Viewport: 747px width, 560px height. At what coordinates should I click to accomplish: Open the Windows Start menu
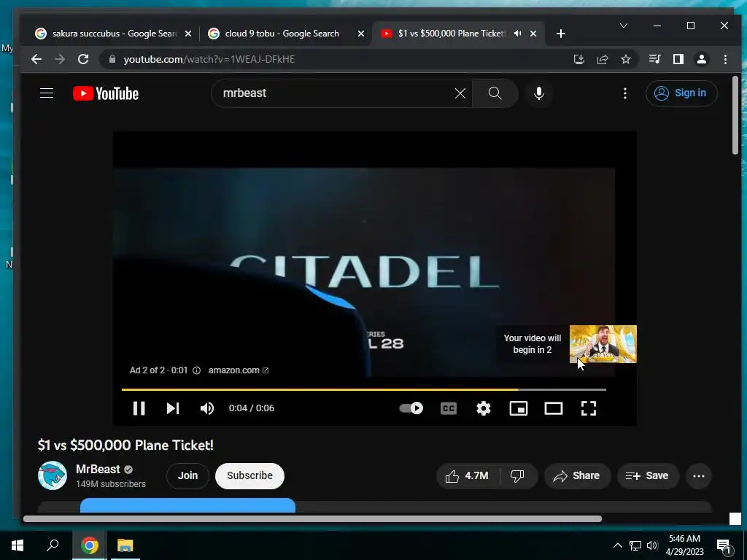[18, 545]
